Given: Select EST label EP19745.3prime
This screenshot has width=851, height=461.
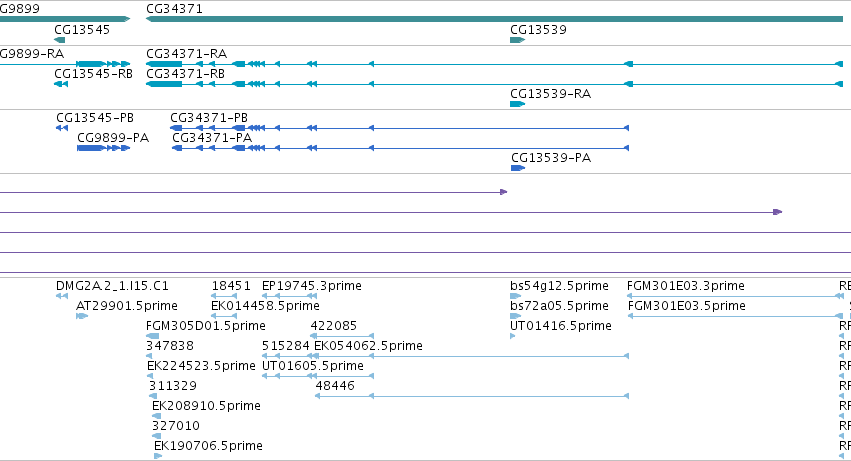Looking at the screenshot, I should tap(312, 286).
